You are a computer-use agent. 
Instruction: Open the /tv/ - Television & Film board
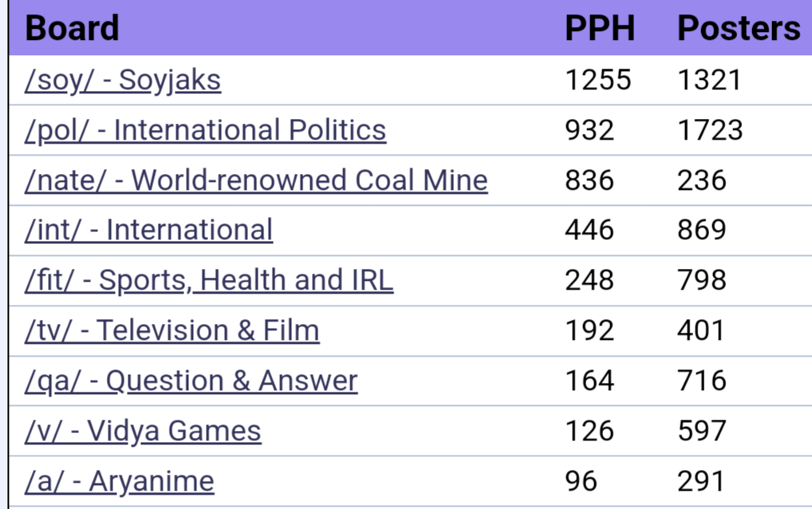pyautogui.click(x=172, y=330)
